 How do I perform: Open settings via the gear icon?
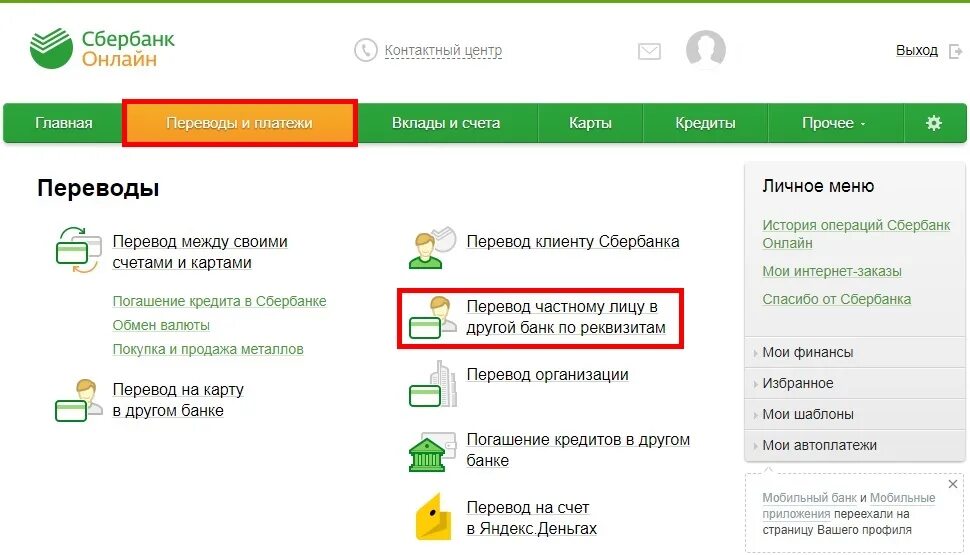click(934, 123)
